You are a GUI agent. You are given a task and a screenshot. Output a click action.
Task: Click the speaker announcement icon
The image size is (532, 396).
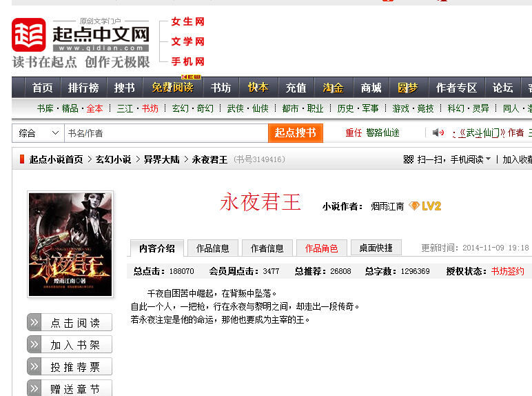(438, 132)
